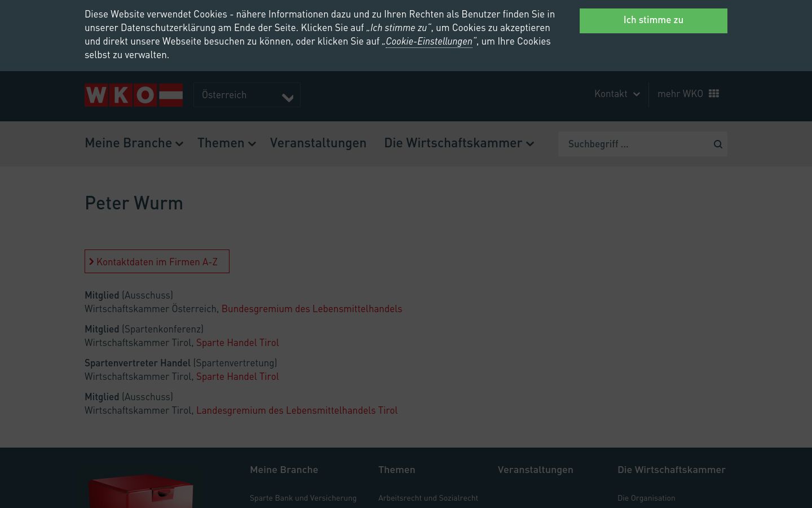
Task: Click the Peter Wurm heading
Action: click(134, 203)
